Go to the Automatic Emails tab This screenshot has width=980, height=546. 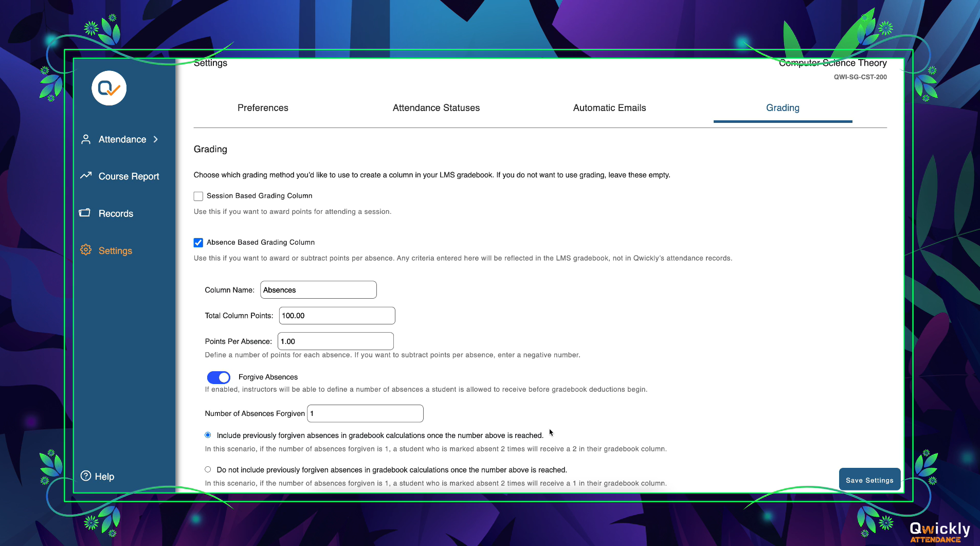click(609, 108)
